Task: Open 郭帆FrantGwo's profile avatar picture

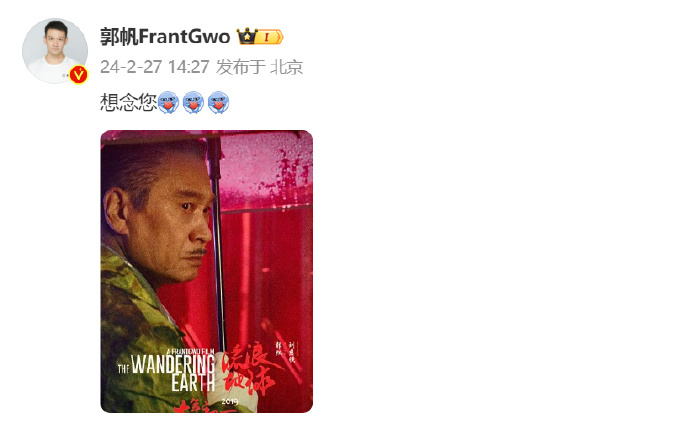Action: [55, 51]
